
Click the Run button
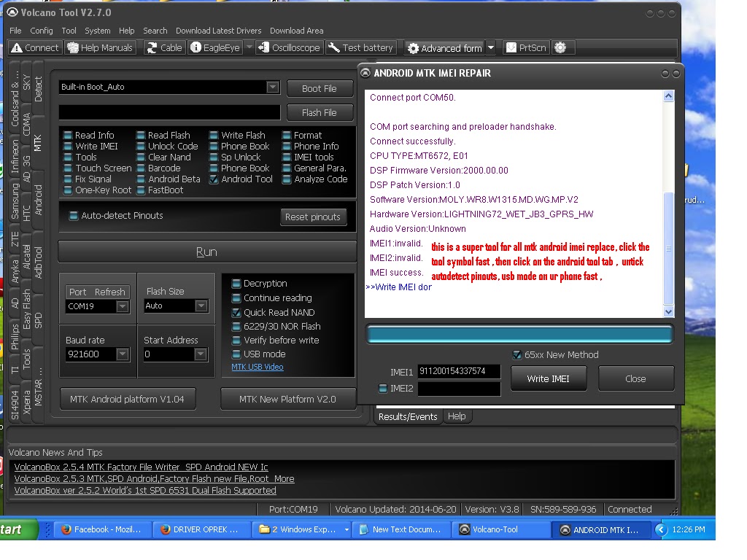206,252
